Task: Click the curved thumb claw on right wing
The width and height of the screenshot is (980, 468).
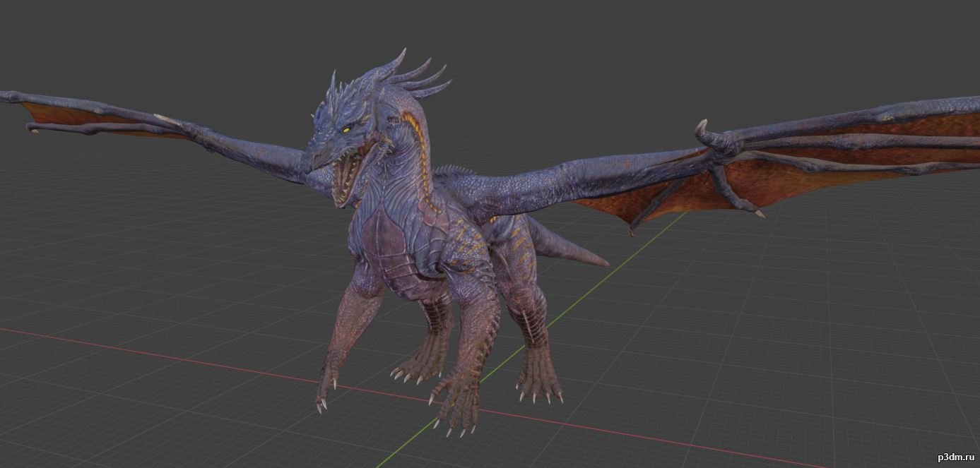Action: [702, 128]
